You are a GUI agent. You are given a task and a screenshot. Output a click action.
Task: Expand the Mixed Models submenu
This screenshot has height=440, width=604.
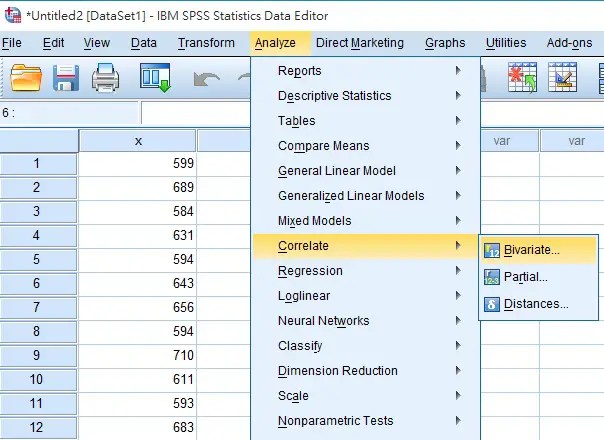click(365, 221)
